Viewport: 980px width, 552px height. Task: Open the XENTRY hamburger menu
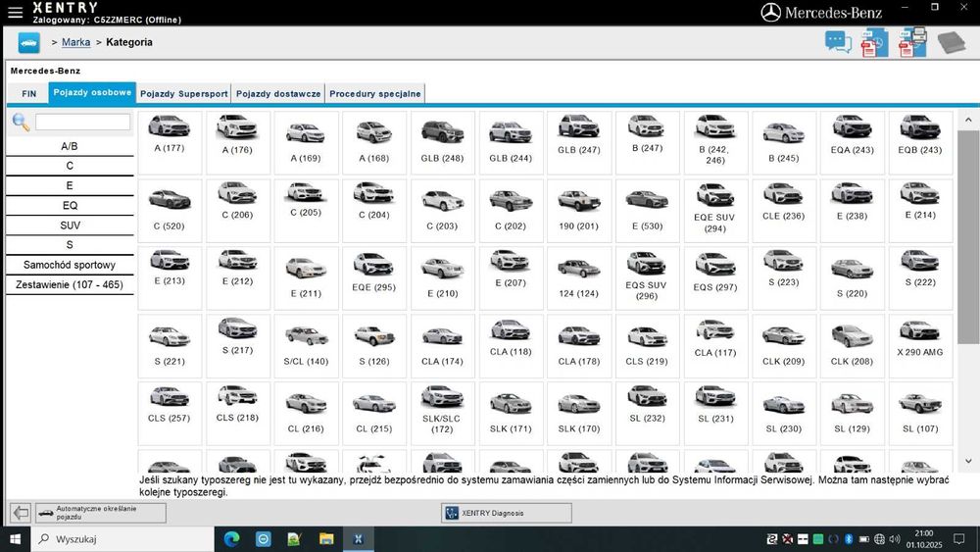[x=15, y=12]
